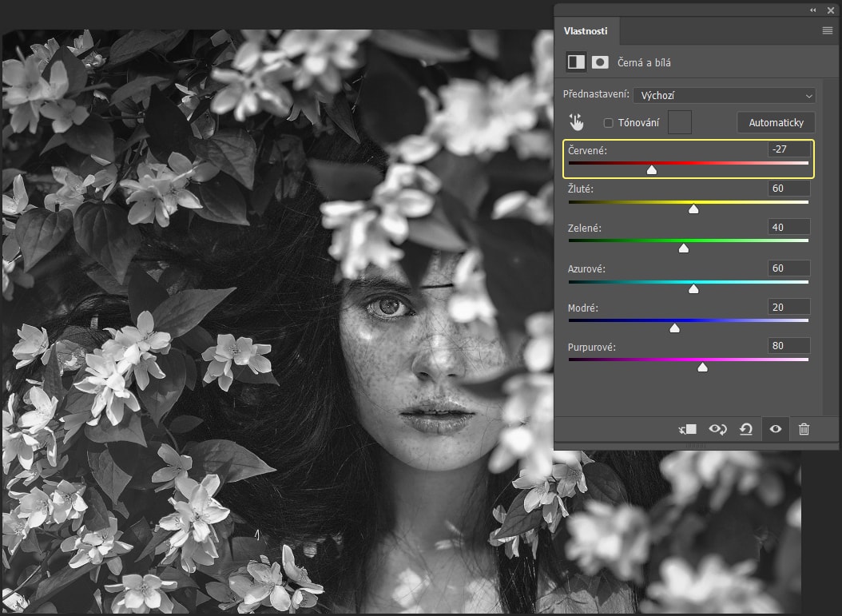
Task: Click the Žluté value field showing 60
Action: coord(787,189)
